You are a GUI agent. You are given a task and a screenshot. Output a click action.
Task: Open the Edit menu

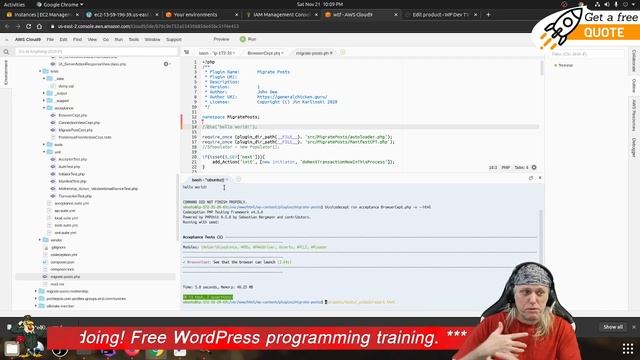[63, 40]
